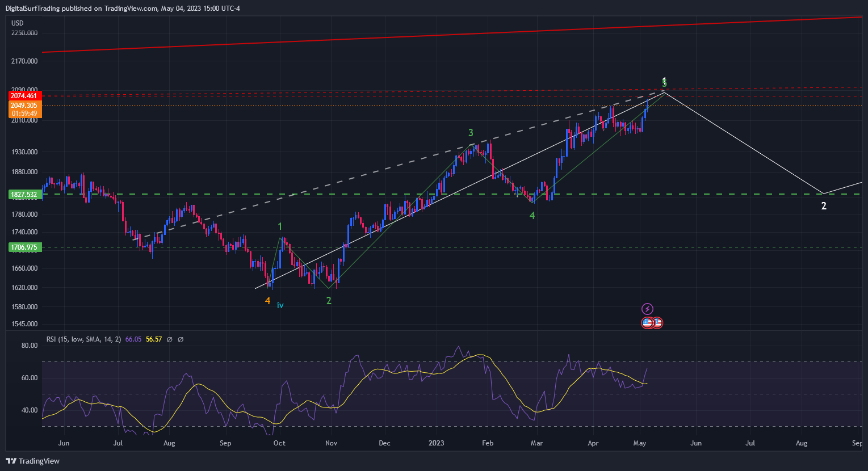868x471 pixels.
Task: Click the 1620.000 price axis label
Action: tap(24, 288)
